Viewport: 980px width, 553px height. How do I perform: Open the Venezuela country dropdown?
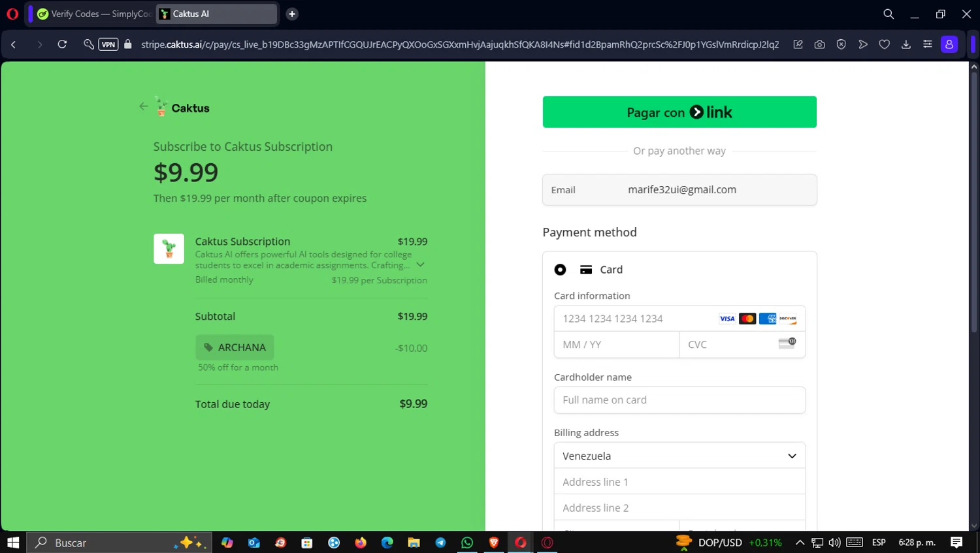[679, 456]
